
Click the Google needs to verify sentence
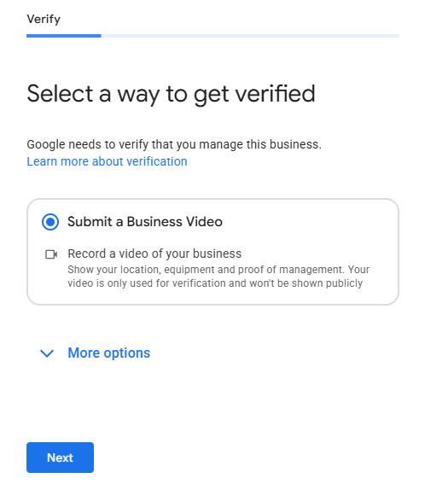174,144
